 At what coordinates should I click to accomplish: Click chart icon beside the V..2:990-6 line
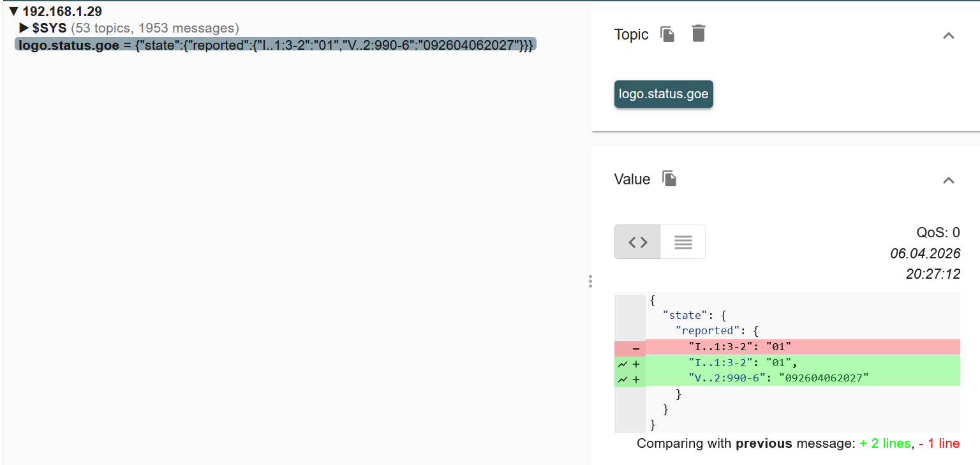623,380
